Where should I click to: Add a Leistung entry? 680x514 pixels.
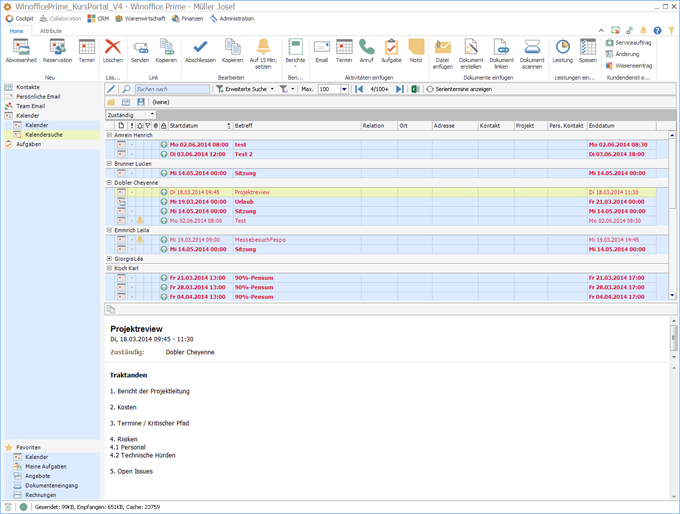(x=562, y=51)
